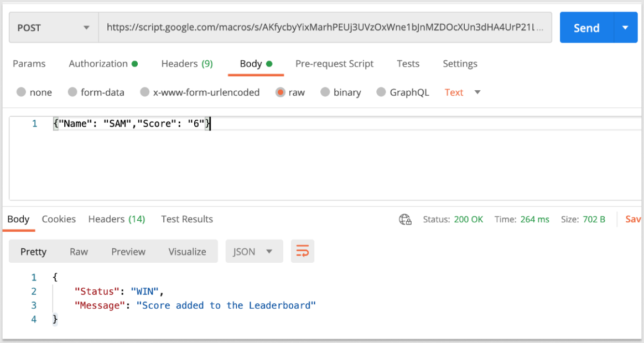Click response line number 1
644x343 pixels.
[34, 277]
